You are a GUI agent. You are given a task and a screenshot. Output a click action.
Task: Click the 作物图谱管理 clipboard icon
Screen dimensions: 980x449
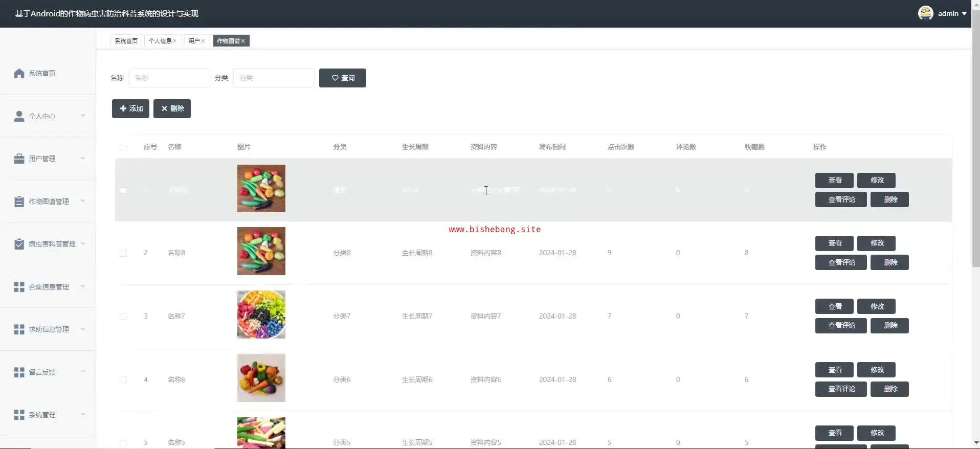point(19,201)
